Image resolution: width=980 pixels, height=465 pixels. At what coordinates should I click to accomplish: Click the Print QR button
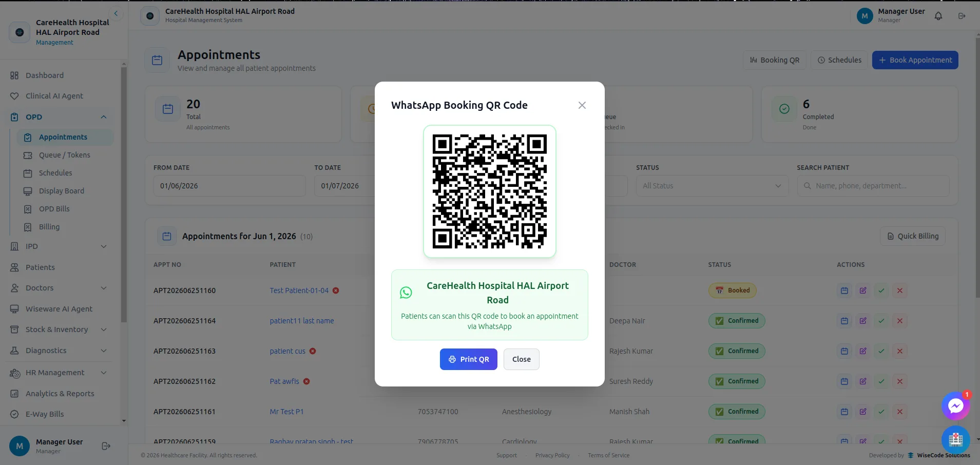468,359
